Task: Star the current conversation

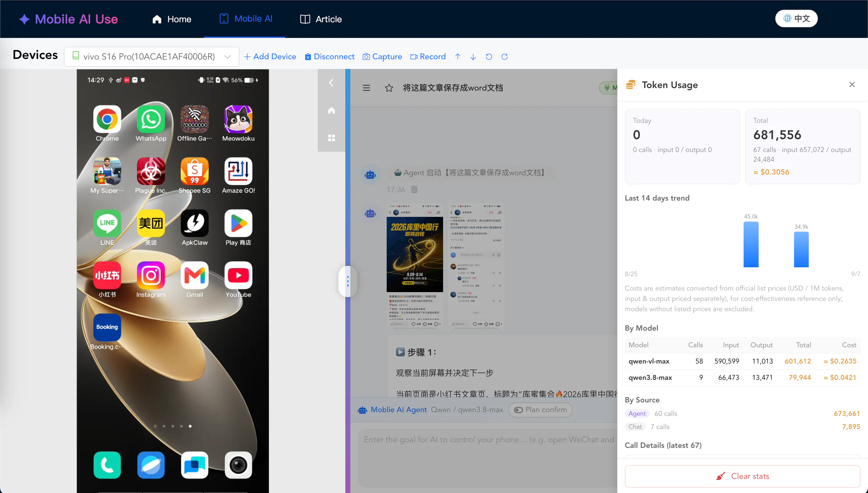Action: click(x=389, y=88)
